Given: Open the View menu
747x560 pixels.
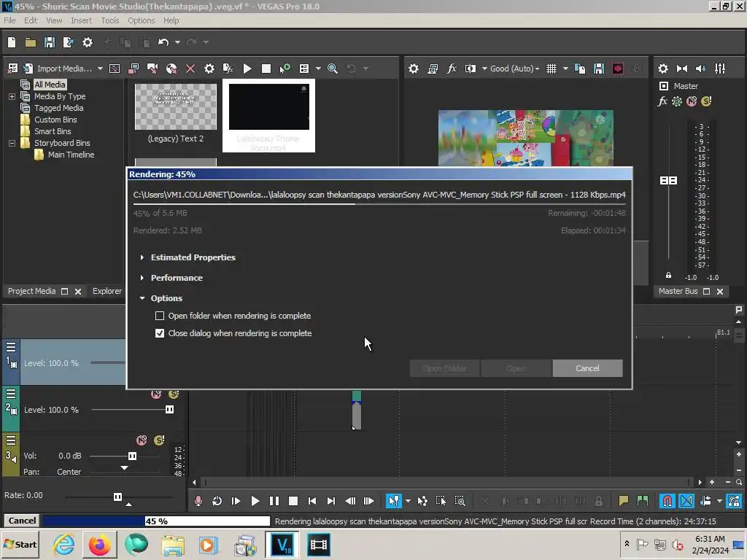Looking at the screenshot, I should tap(54, 20).
